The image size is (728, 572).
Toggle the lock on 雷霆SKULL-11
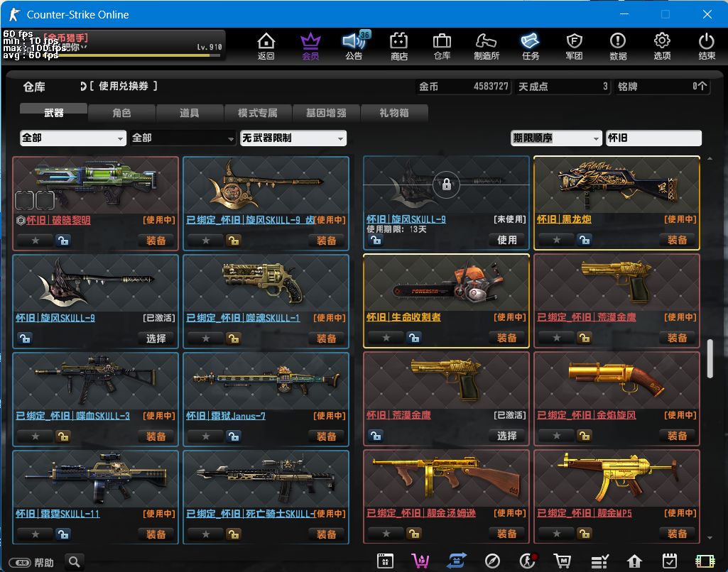(x=63, y=534)
